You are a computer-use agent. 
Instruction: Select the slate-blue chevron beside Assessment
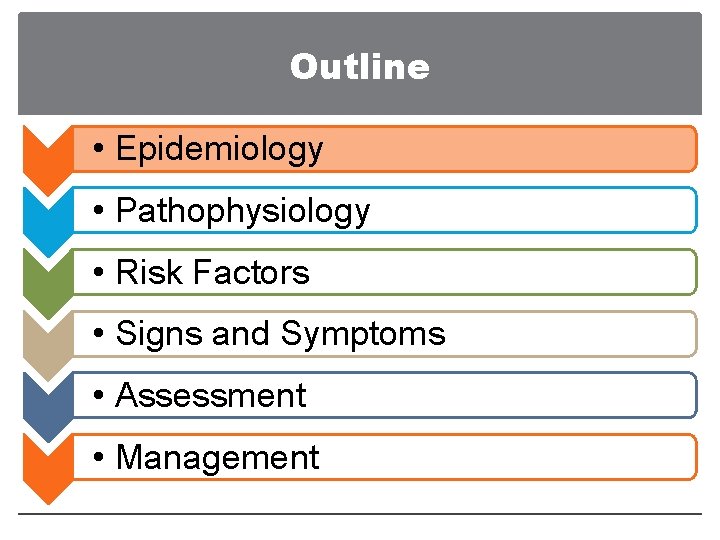tap(45, 404)
